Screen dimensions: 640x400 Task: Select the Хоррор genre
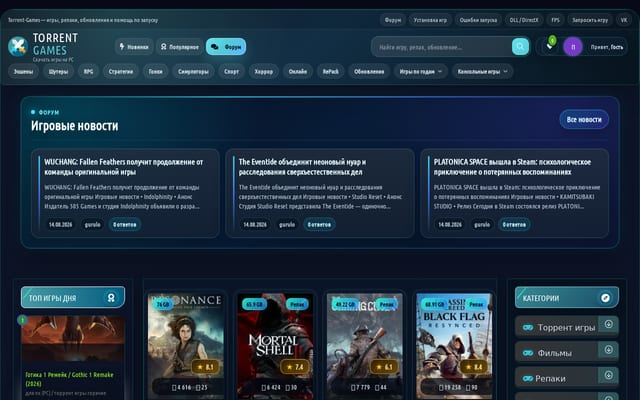(x=264, y=71)
